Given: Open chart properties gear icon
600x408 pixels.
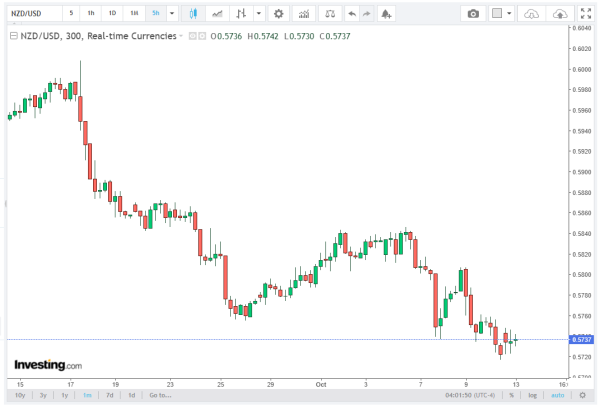Looking at the screenshot, I should coord(278,14).
